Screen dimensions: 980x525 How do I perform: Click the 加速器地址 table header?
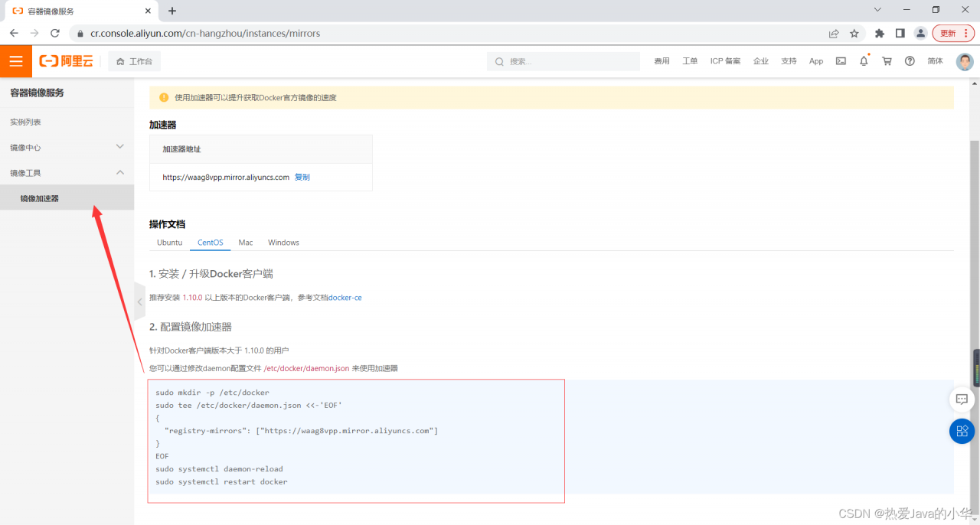click(x=260, y=149)
